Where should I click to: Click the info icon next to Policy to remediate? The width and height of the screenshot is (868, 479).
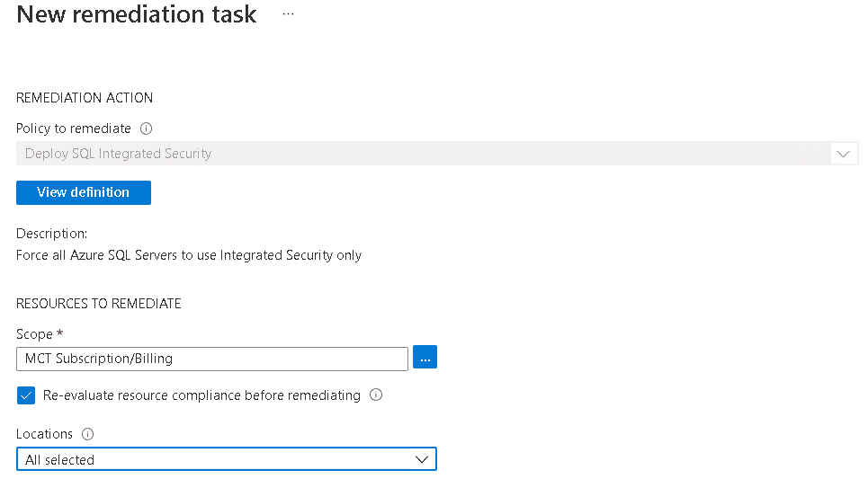pyautogui.click(x=146, y=129)
